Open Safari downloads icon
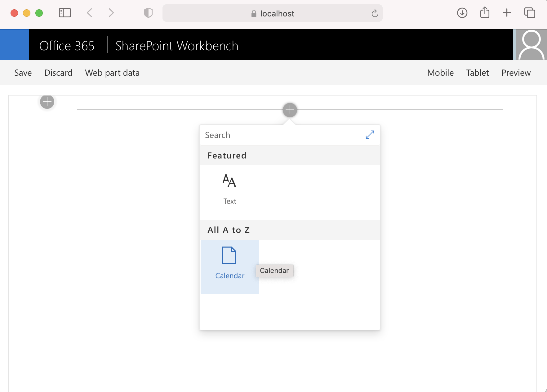Screen dimensions: 547x392 point(462,13)
